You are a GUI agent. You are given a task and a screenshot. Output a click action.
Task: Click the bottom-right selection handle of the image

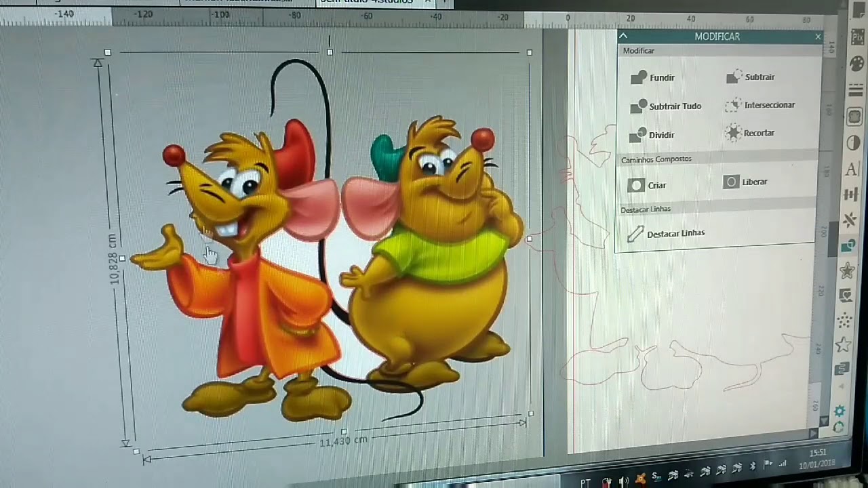[530, 413]
